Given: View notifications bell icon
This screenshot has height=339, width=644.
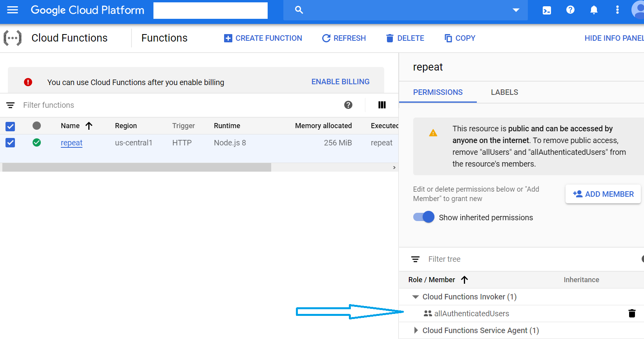Looking at the screenshot, I should pyautogui.click(x=594, y=10).
